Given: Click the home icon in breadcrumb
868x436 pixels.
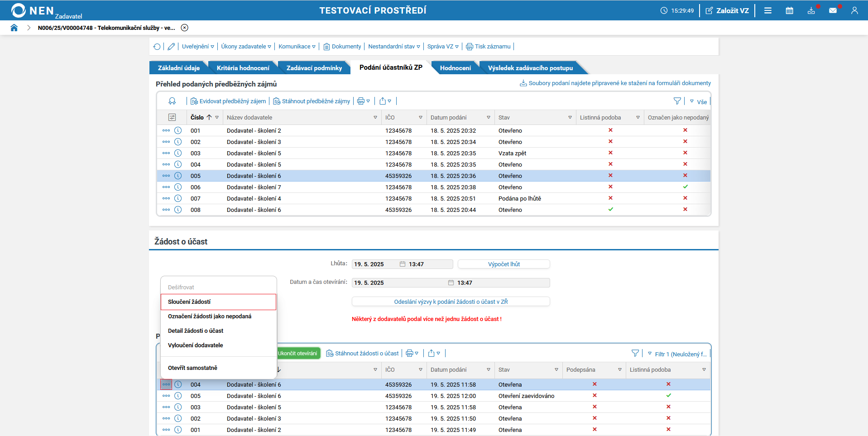Looking at the screenshot, I should coord(14,28).
